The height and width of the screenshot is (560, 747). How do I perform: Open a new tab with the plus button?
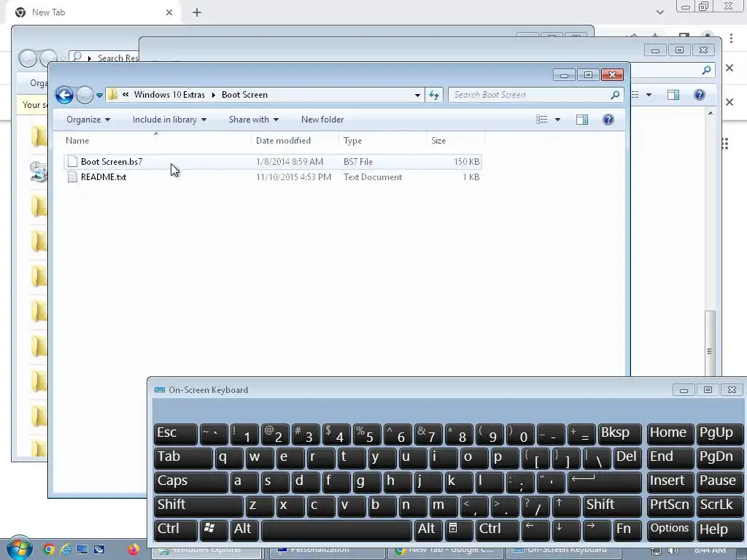coord(197,12)
